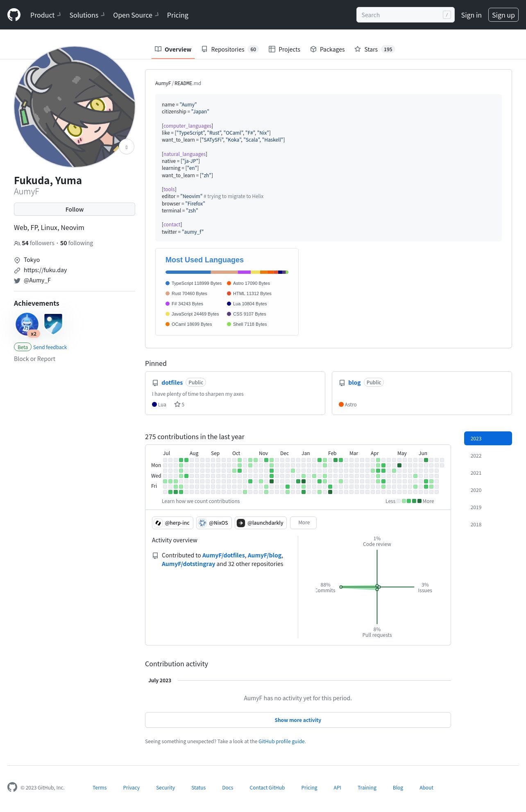Click Block or Report
Image resolution: width=526 pixels, height=812 pixels.
click(x=34, y=359)
